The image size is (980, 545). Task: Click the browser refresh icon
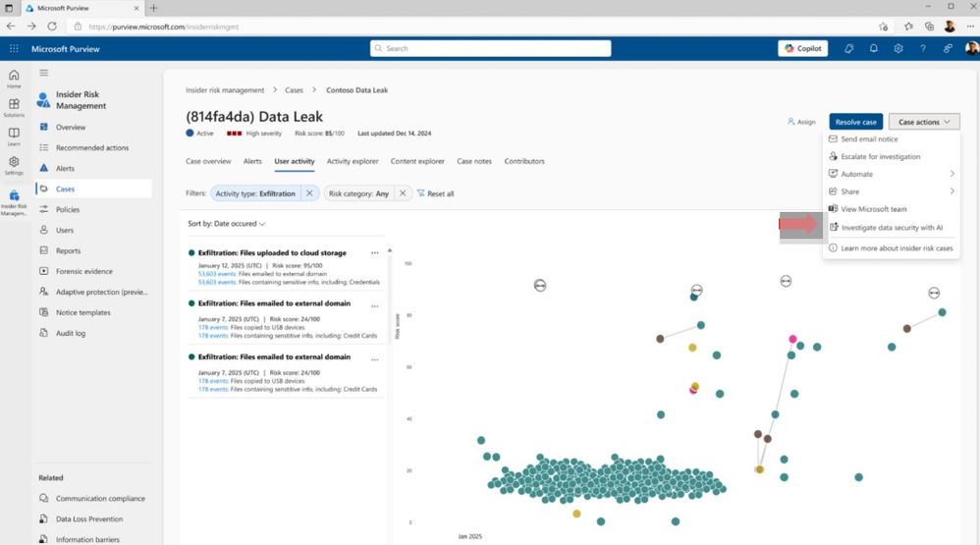pyautogui.click(x=52, y=27)
